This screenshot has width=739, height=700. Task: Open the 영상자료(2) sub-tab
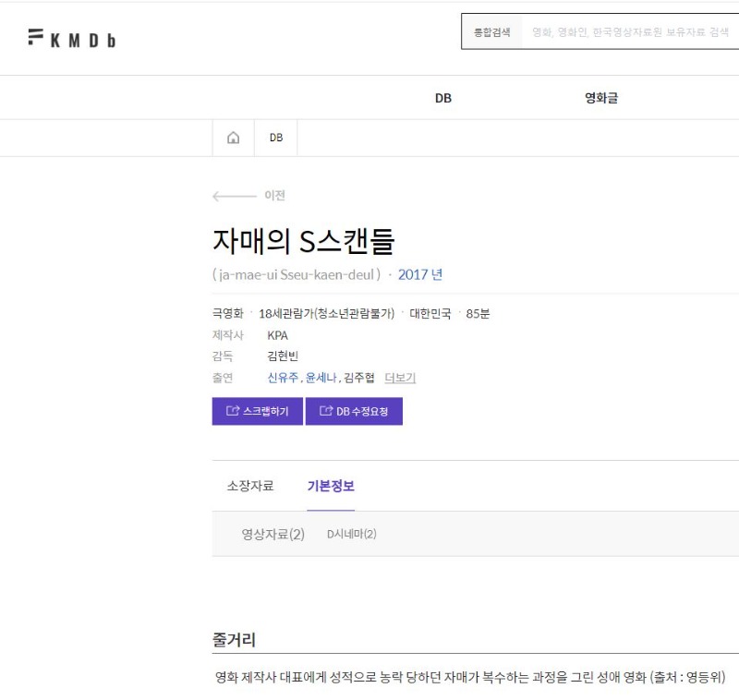(273, 534)
